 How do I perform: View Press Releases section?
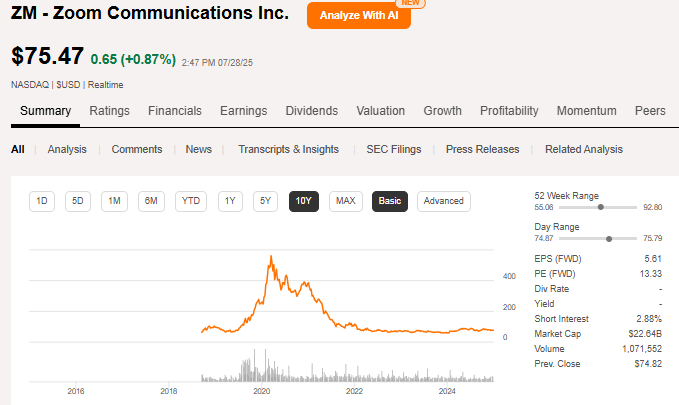point(483,149)
